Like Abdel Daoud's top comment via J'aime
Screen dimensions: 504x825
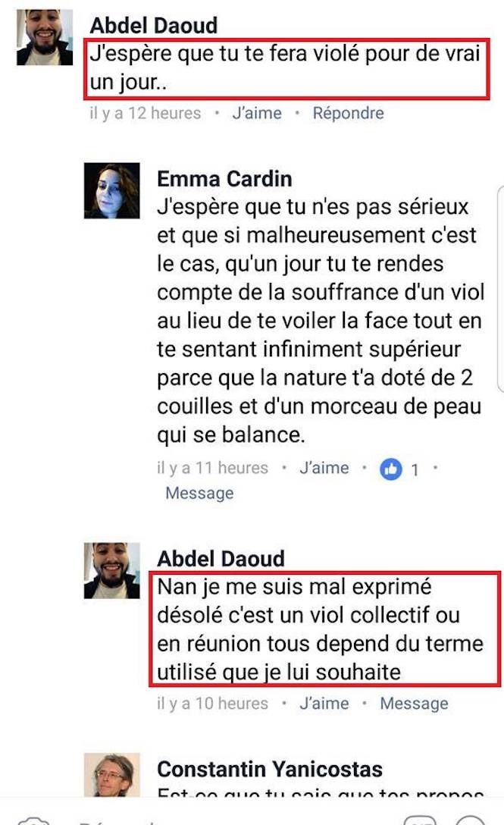click(257, 113)
